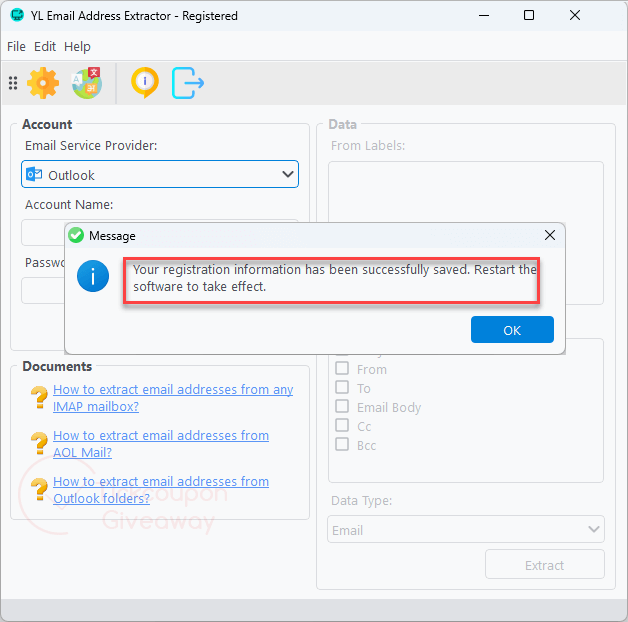Click the blue info icon in the Message dialog

click(93, 276)
